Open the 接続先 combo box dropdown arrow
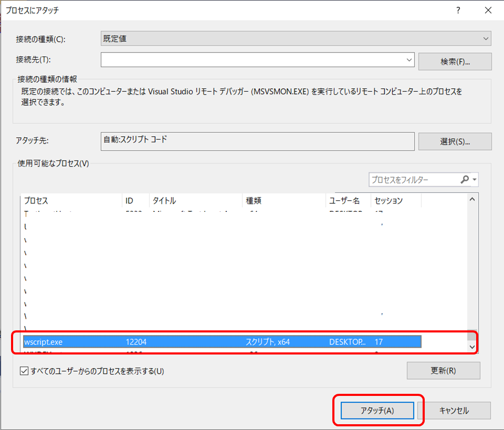This screenshot has height=430, width=504. pos(408,59)
